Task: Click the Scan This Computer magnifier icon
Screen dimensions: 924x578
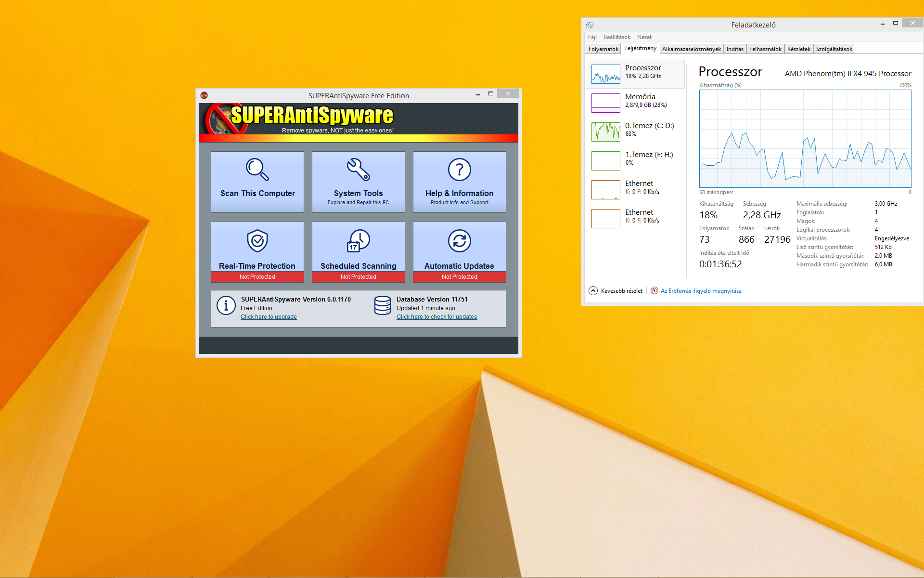Action: pos(257,170)
